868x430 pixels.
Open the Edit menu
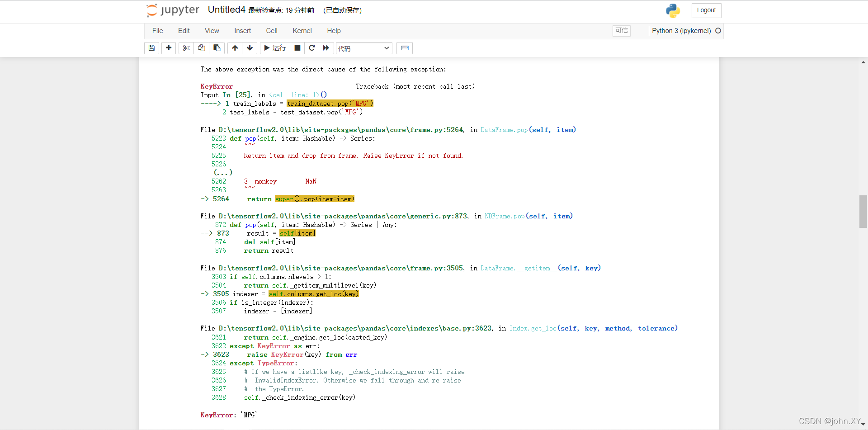[184, 31]
